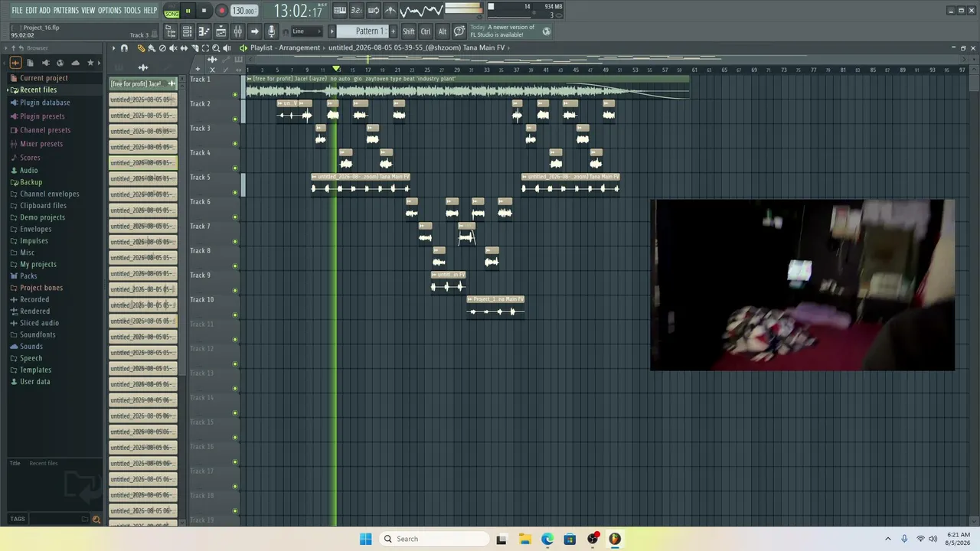Mute Track 8 with its green light

235,266
